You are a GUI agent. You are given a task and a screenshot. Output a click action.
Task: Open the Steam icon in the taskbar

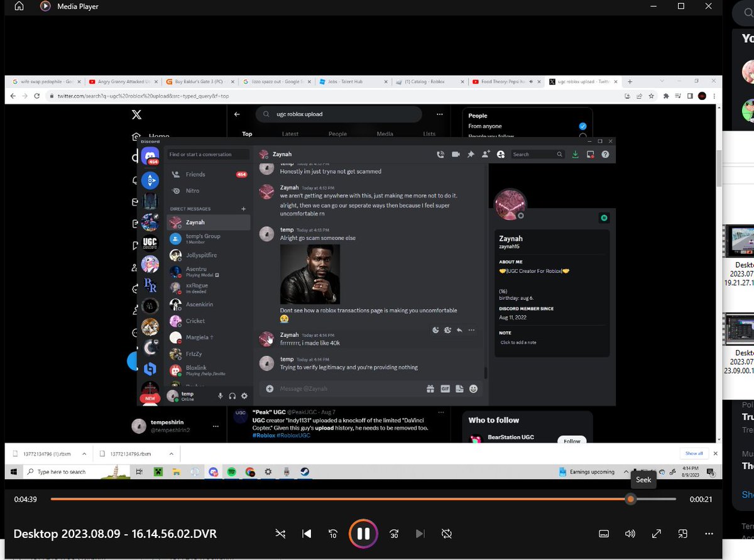(x=304, y=471)
